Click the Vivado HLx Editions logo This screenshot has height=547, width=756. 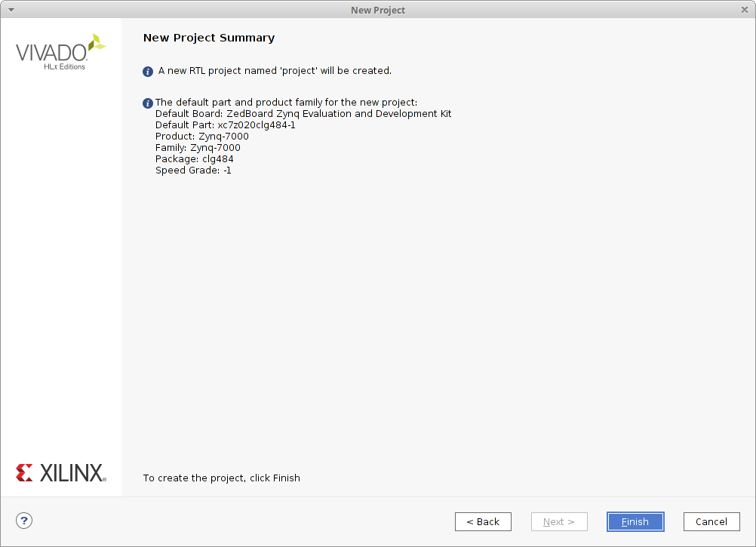pos(60,52)
